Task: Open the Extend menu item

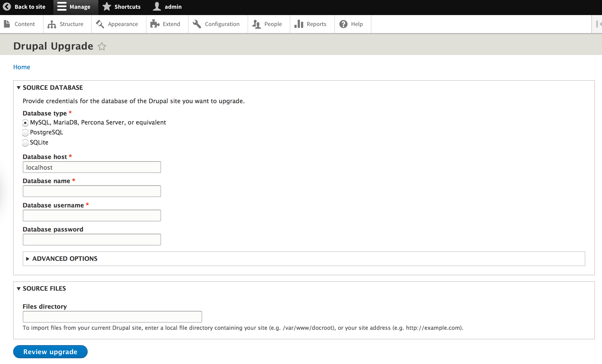Action: click(x=167, y=24)
